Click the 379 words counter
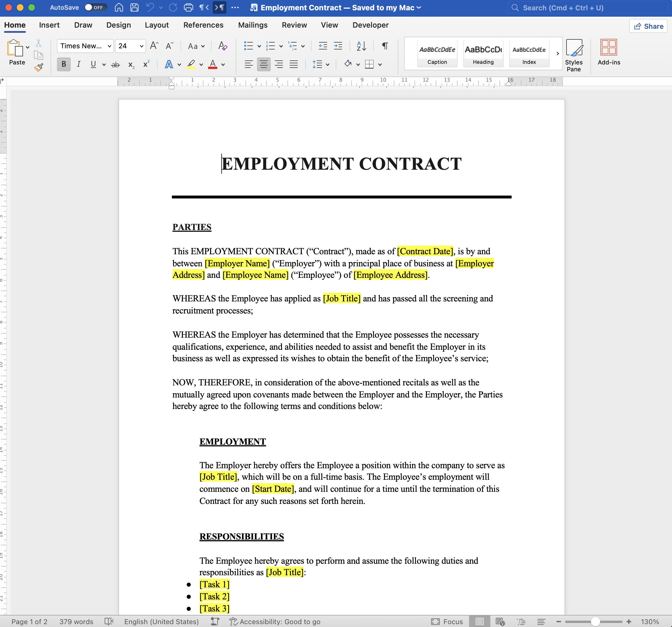The height and width of the screenshot is (627, 672). pyautogui.click(x=76, y=621)
